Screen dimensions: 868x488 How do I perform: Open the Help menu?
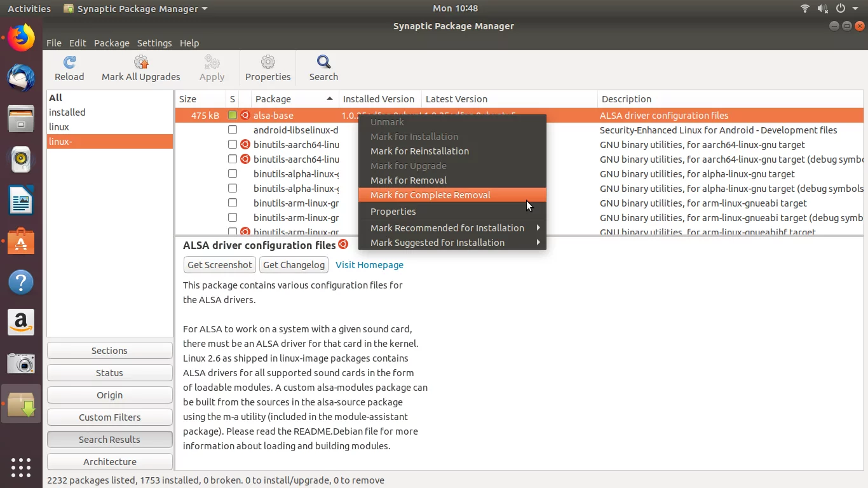(189, 43)
